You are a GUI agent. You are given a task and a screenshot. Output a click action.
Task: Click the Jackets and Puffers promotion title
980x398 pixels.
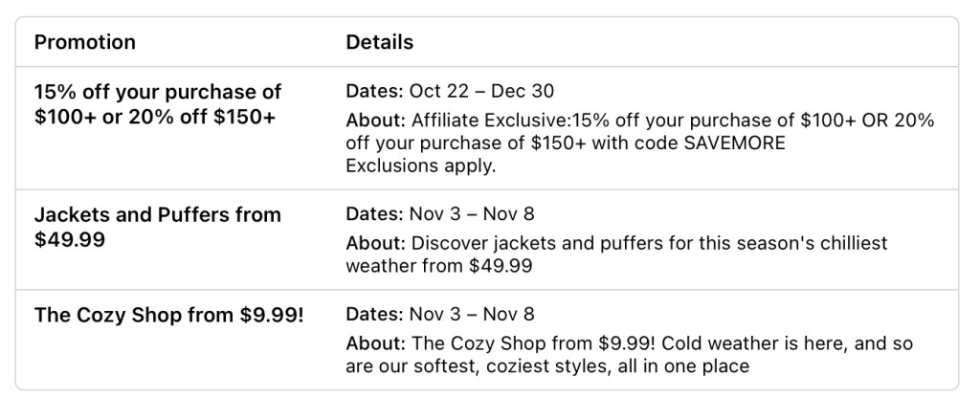158,214
